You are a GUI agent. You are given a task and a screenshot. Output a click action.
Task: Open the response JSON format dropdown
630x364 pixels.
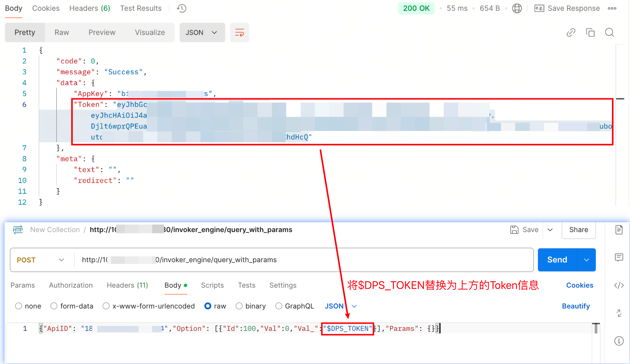(202, 32)
